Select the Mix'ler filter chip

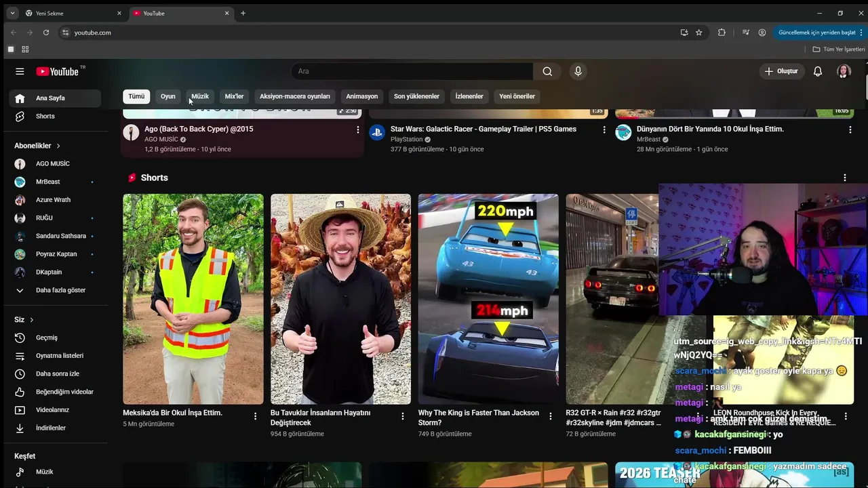point(234,96)
